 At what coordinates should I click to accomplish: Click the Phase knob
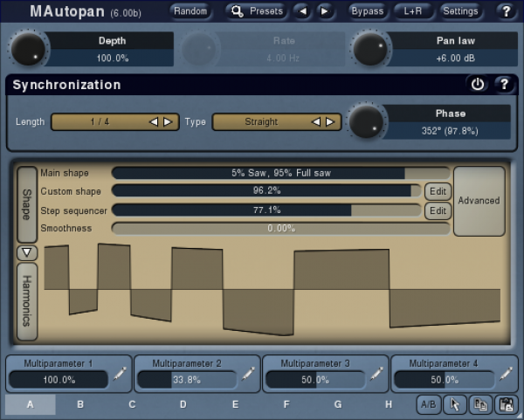click(367, 121)
